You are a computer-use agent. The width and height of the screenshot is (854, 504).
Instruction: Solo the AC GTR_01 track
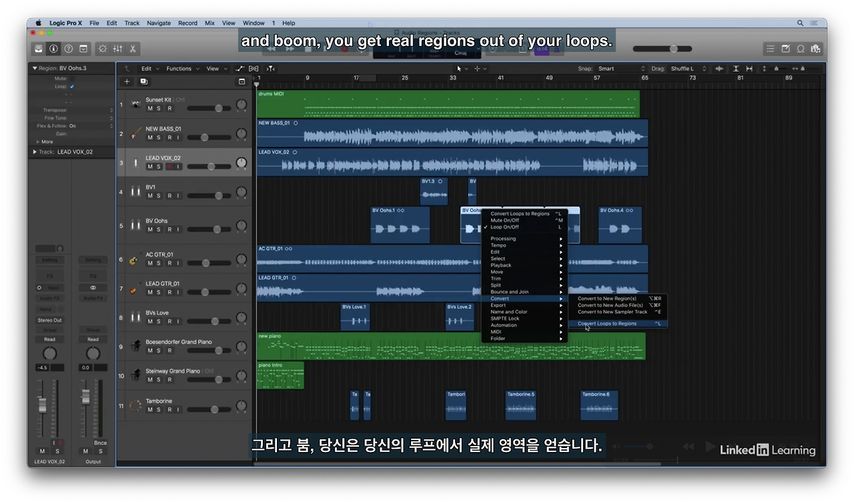click(x=159, y=263)
